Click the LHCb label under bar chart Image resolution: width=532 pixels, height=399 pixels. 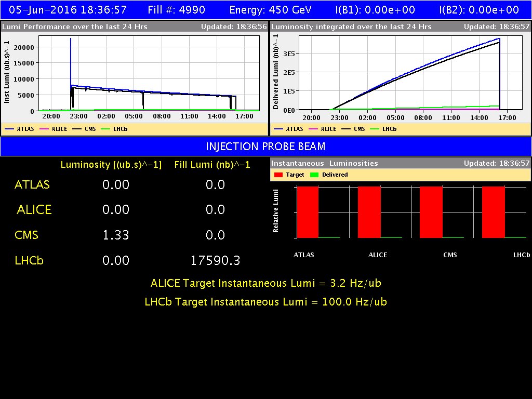522,255
